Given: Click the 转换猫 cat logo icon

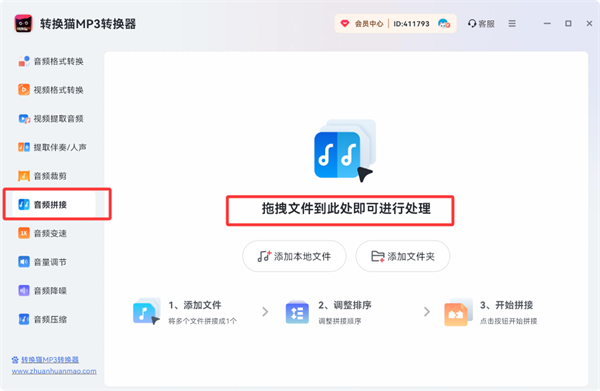Looking at the screenshot, I should coord(23,24).
